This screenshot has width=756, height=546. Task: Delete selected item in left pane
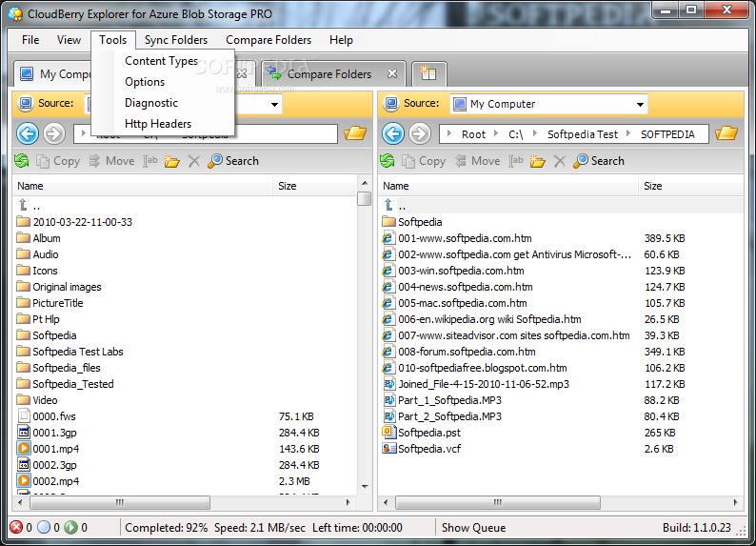pos(194,161)
